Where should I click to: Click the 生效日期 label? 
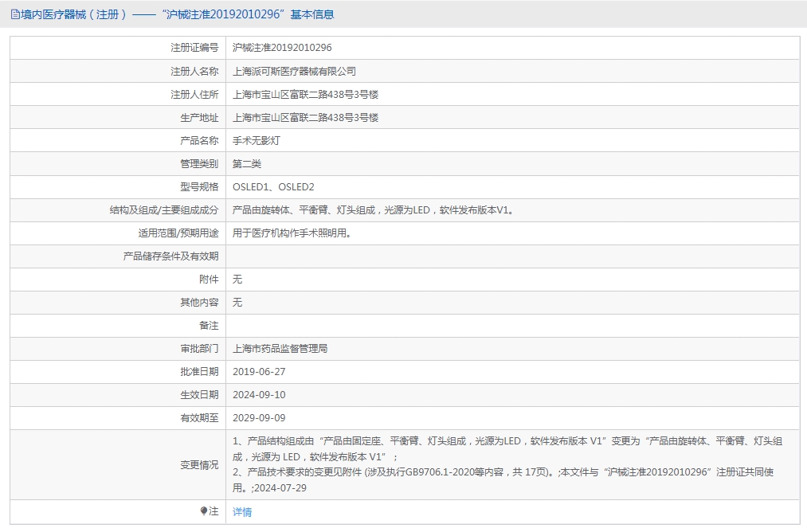point(199,395)
